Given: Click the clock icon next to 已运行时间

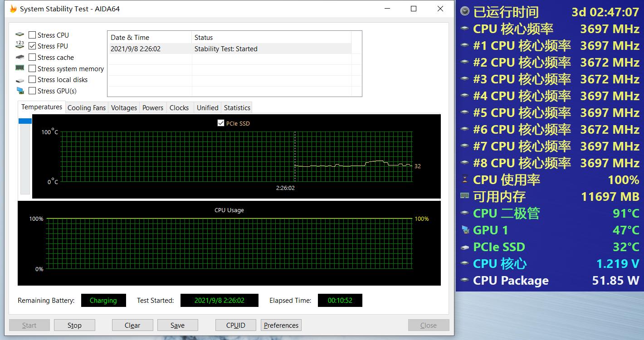Looking at the screenshot, I should (465, 12).
